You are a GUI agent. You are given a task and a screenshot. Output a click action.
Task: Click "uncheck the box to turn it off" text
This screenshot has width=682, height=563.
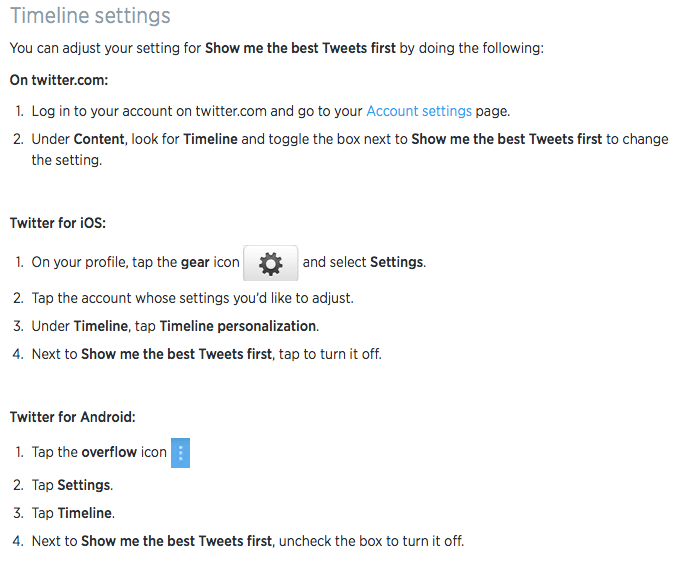[371, 541]
